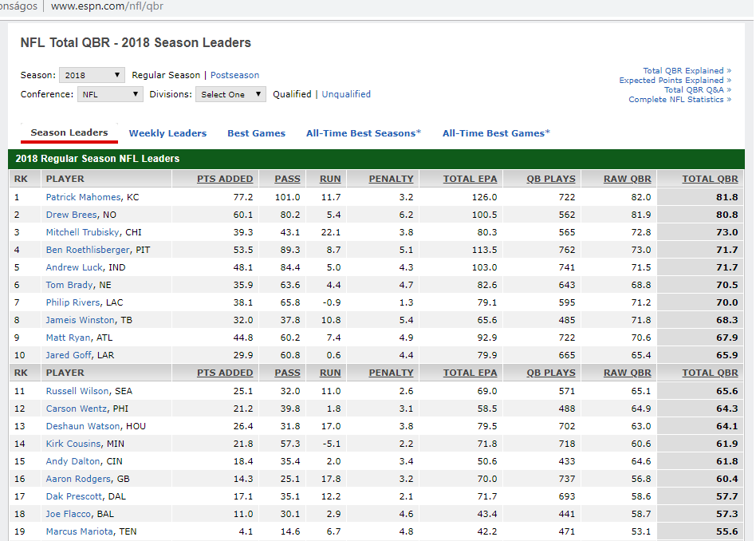The width and height of the screenshot is (756, 541).
Task: Open Russell Wilson player page
Action: click(77, 391)
